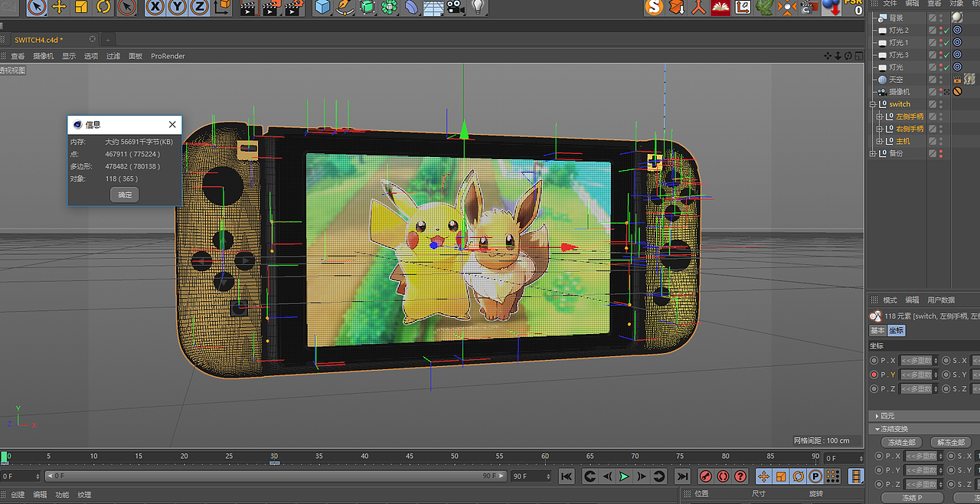Open the generators green cube icon
The image size is (980, 504).
[x=367, y=7]
